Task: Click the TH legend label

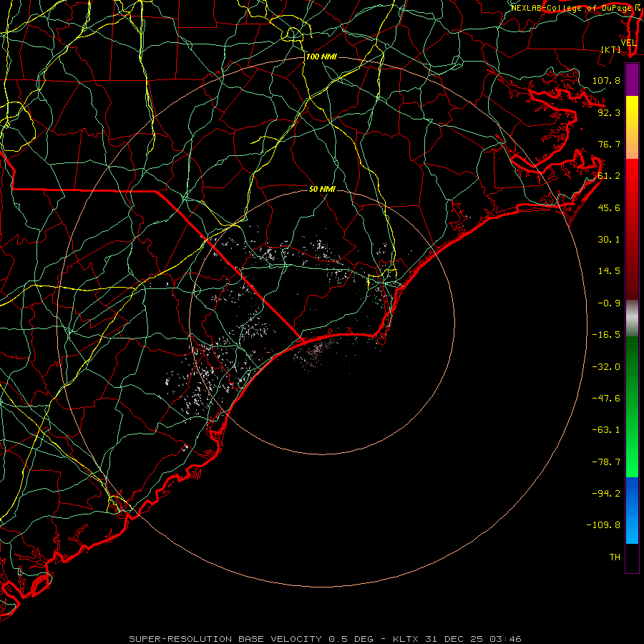Action: 615,557
